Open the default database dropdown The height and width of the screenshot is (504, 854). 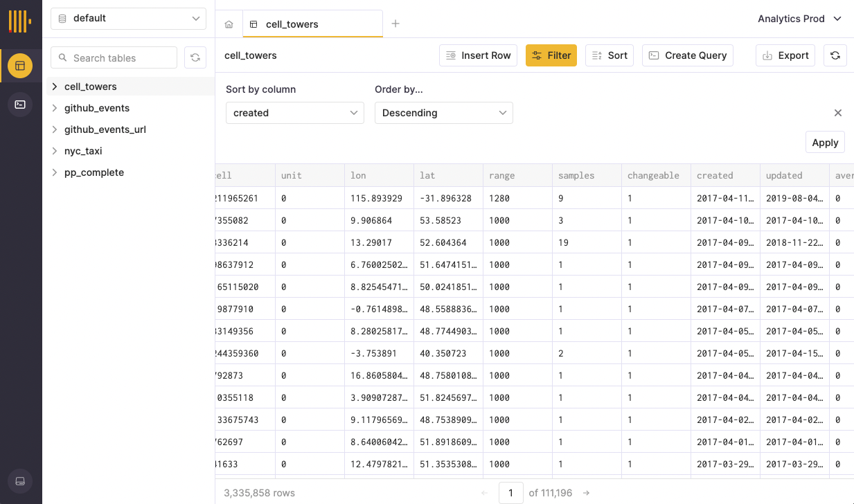128,19
